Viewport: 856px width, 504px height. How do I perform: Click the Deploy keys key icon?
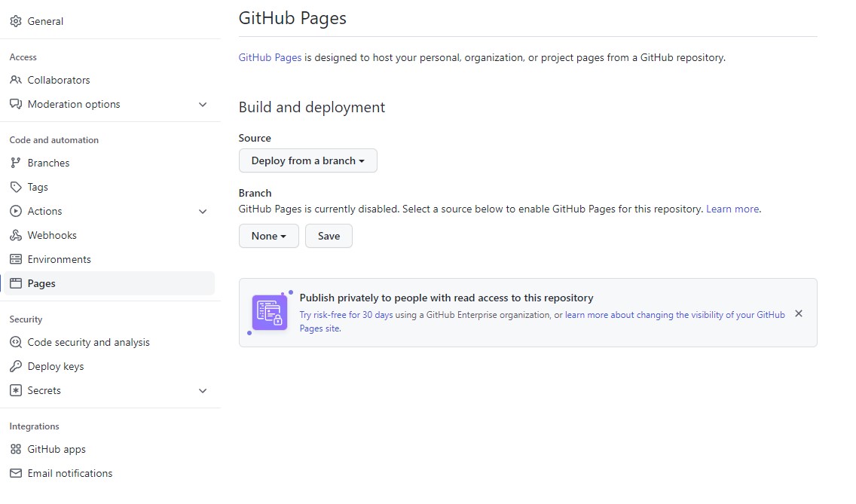[16, 366]
